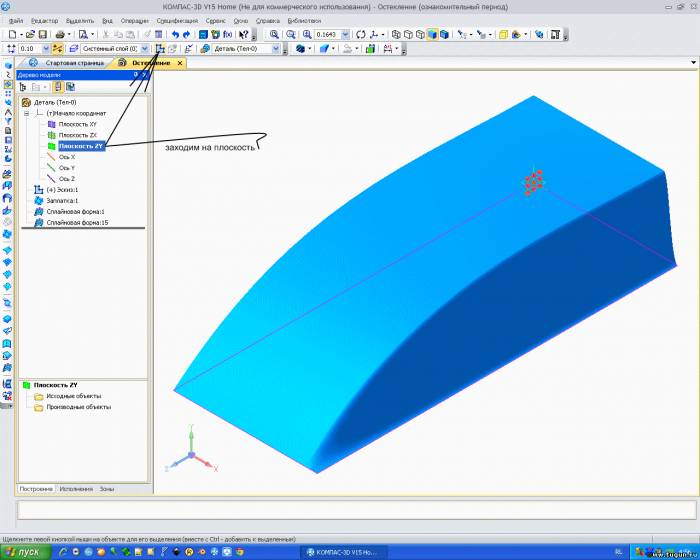The image size is (700, 560).
Task: Expand the orientation dropdown arrow
Action: click(383, 34)
